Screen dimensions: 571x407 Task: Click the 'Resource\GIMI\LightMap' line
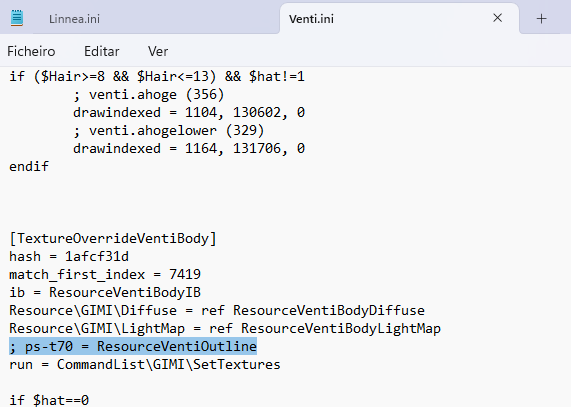(225, 328)
